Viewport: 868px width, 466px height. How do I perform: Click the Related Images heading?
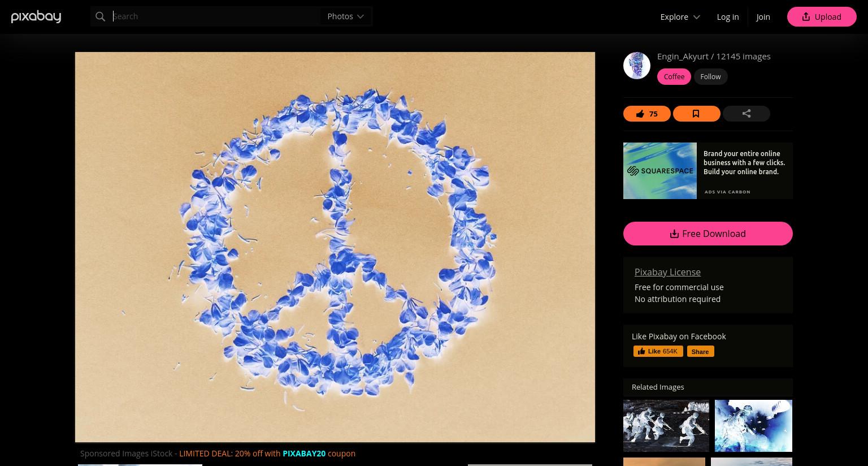658,387
